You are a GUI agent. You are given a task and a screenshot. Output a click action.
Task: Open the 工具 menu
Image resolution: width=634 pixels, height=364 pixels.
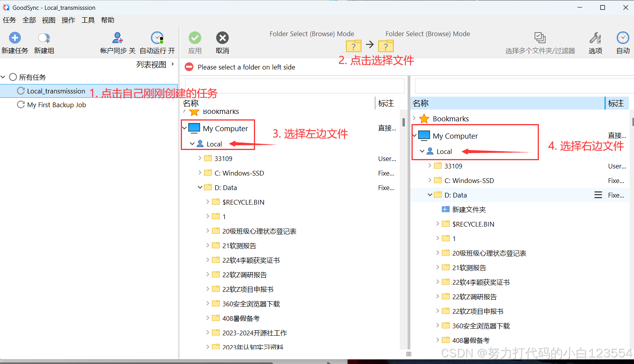click(88, 20)
